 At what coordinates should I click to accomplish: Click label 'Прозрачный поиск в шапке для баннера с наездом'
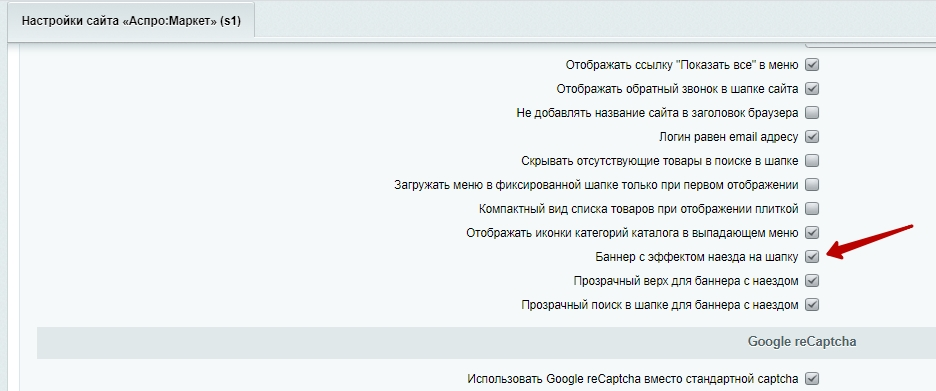coord(660,305)
